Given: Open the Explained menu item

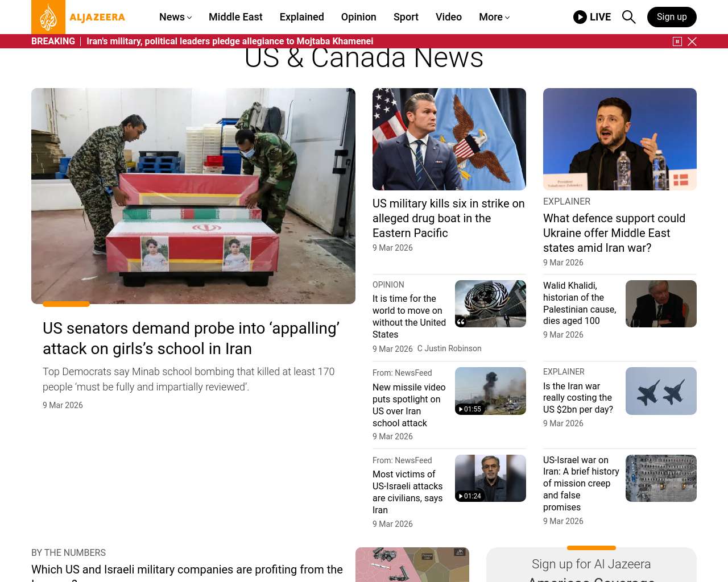Looking at the screenshot, I should 302,17.
